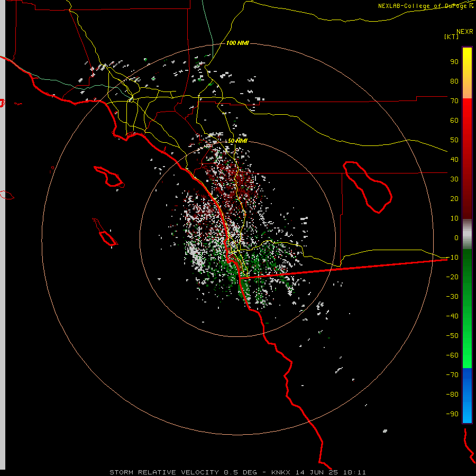Select the 100 NMI range ring label
476x476 pixels.
tap(237, 43)
